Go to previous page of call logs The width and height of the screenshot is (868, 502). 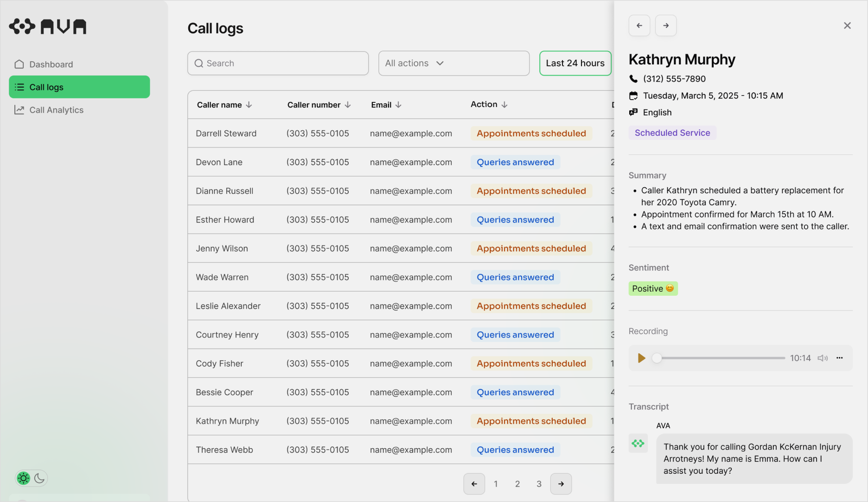(474, 484)
